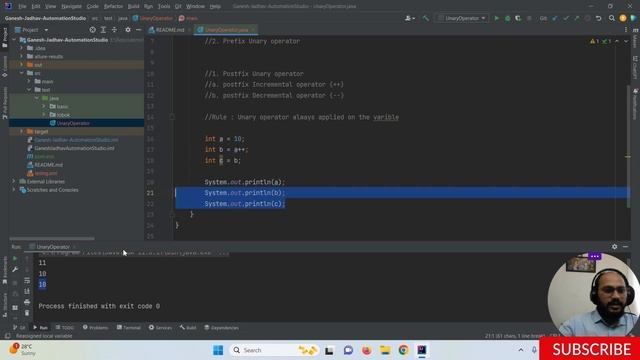Open the weather widget showing Sunny

24,350
